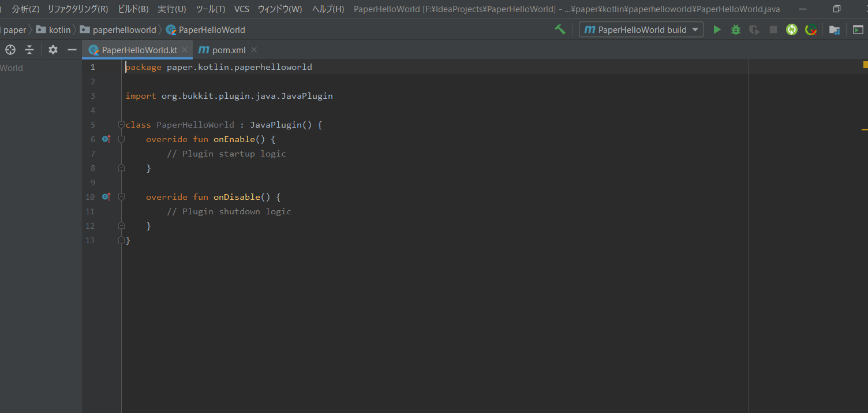Screen dimensions: 868x413
Task: Open the ビルド(B) menu
Action: coord(133,9)
